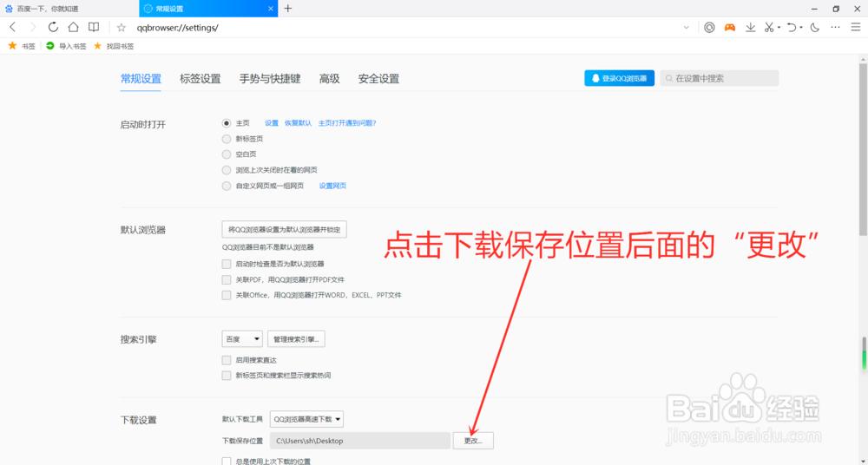Open the 手势与快捷键 tab

[270, 79]
